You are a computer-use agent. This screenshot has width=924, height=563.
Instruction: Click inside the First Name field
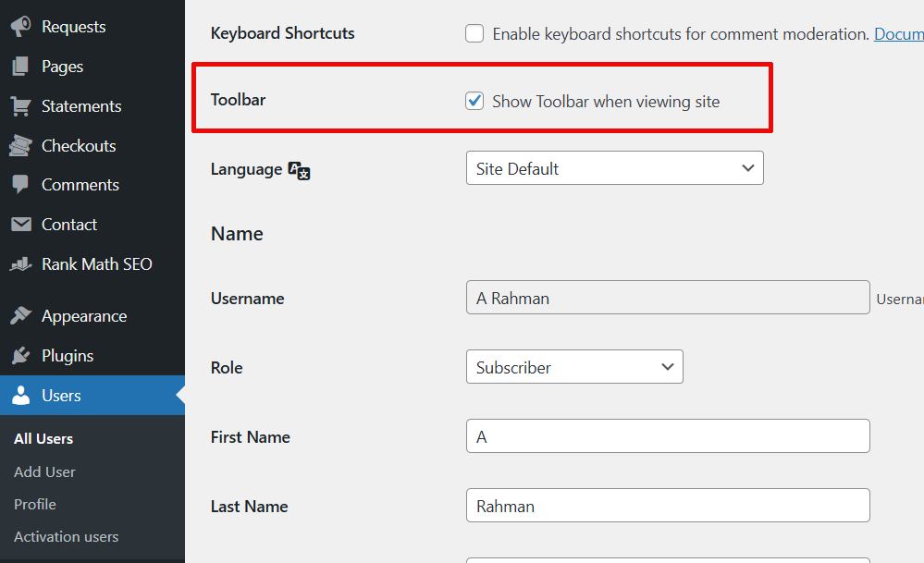tap(668, 435)
